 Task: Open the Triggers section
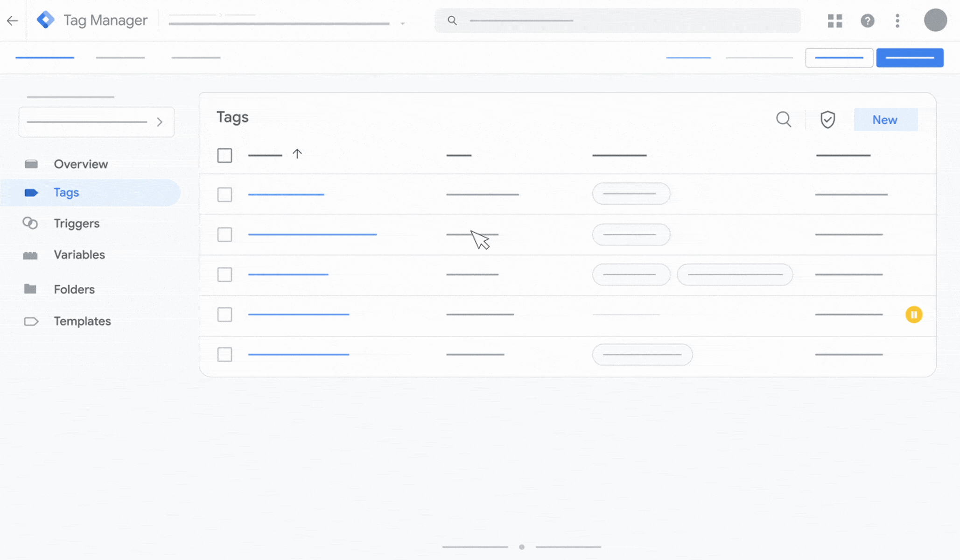pos(77,224)
